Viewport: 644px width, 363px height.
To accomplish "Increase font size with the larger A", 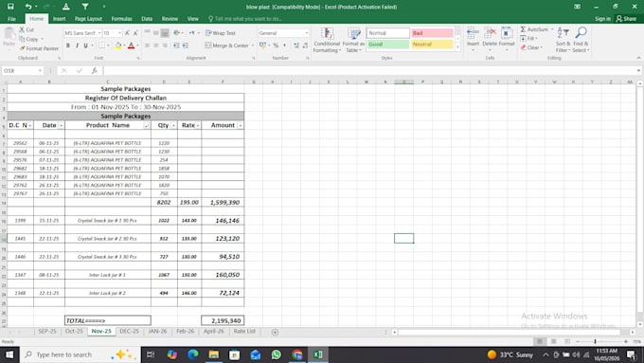I will [127, 33].
